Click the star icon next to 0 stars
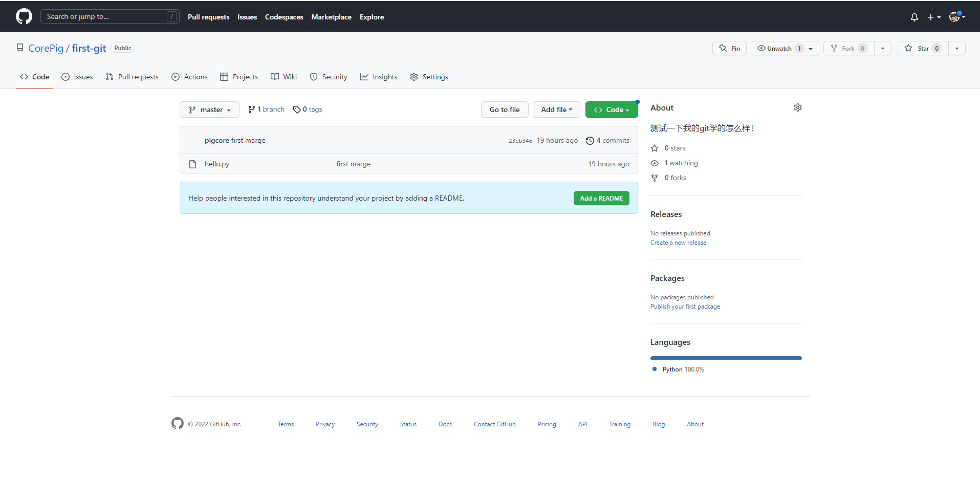 click(655, 148)
